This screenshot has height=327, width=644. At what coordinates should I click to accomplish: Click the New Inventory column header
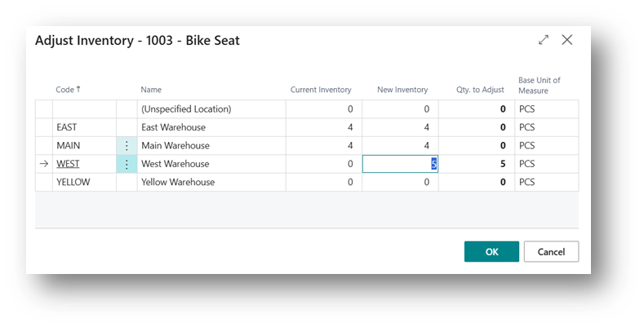tap(402, 89)
